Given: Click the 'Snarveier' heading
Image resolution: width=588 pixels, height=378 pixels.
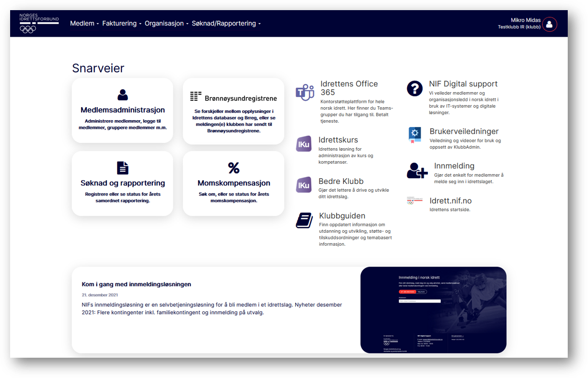Looking at the screenshot, I should (98, 68).
